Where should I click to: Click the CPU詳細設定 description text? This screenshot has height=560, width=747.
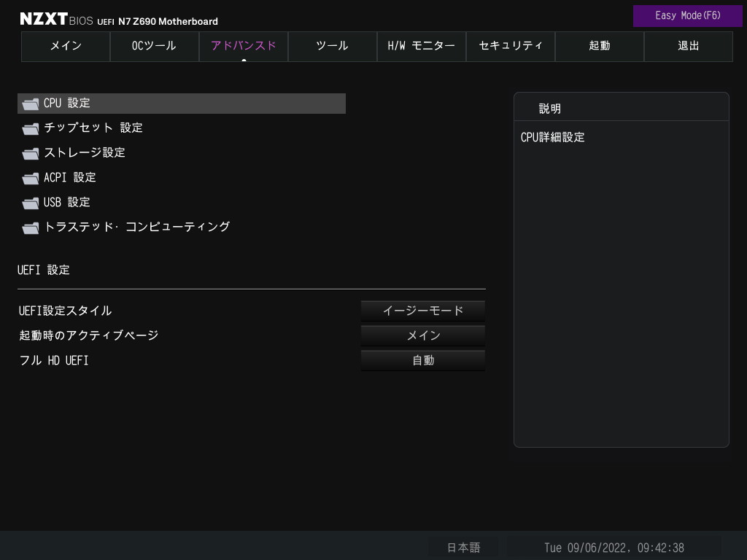(x=553, y=138)
